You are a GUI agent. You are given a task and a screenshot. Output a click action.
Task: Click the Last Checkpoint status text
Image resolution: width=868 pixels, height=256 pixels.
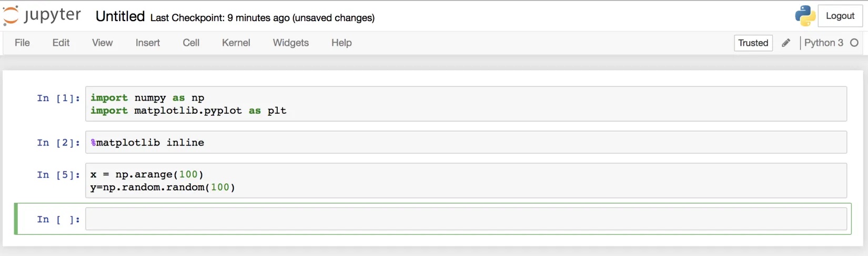(x=263, y=18)
